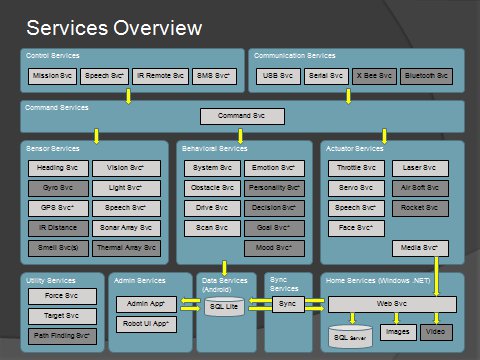Click the Services Overview title

114,28
